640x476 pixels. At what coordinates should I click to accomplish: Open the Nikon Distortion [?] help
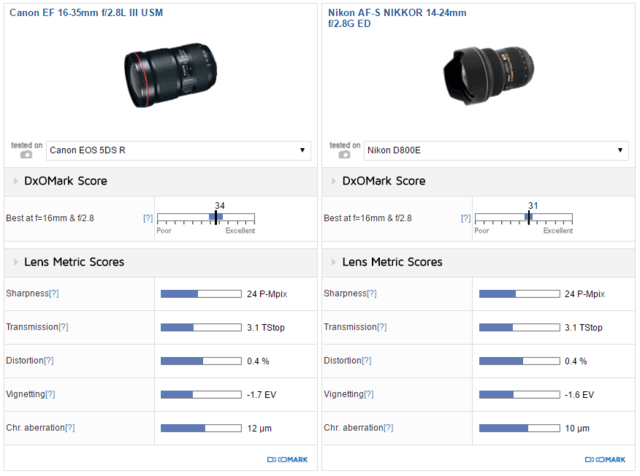pyautogui.click(x=367, y=361)
